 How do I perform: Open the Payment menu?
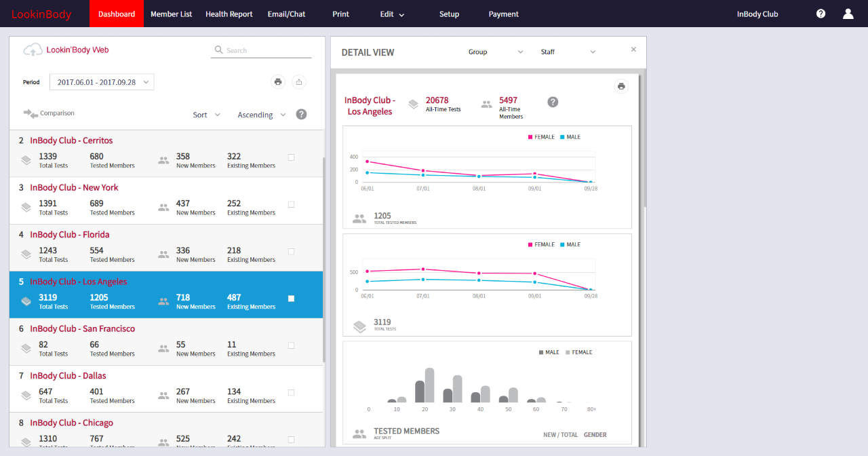(504, 14)
